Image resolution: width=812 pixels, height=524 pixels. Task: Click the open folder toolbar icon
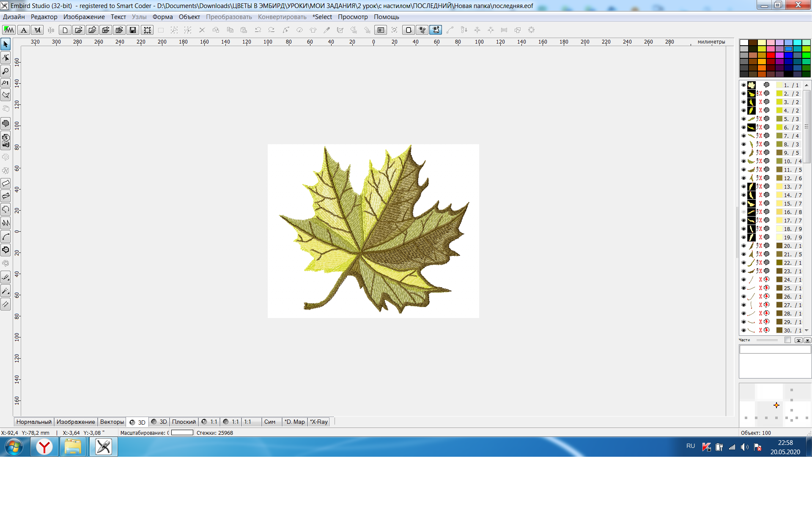click(78, 30)
